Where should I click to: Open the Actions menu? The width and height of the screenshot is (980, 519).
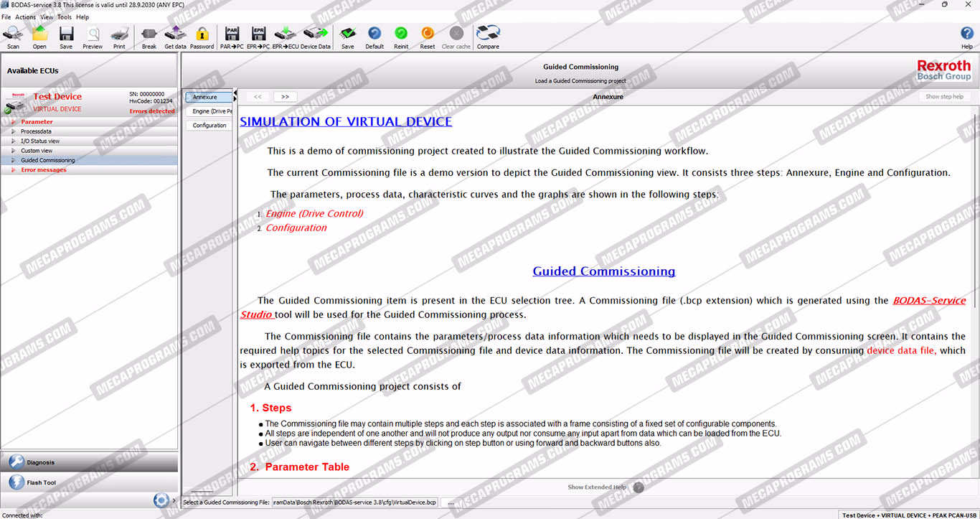(x=25, y=17)
